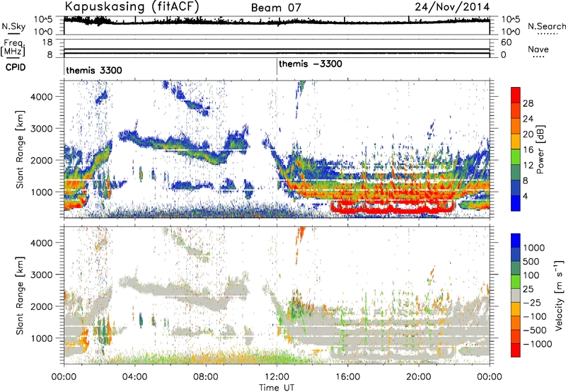The image size is (566, 392).
Task: Click the red bottom of Velocity colorbar
Action: (x=516, y=350)
